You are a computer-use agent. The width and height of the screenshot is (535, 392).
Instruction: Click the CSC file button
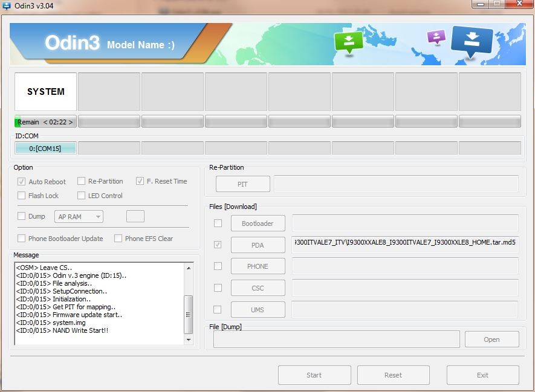point(258,288)
